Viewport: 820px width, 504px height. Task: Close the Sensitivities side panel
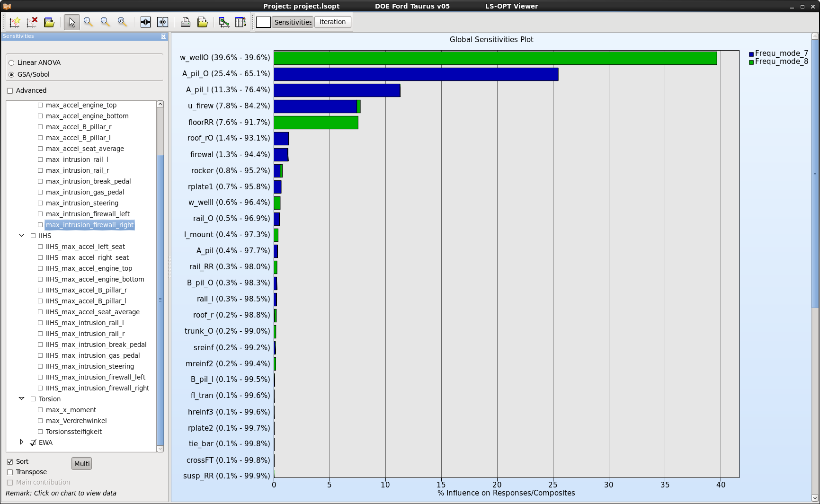pyautogui.click(x=163, y=36)
